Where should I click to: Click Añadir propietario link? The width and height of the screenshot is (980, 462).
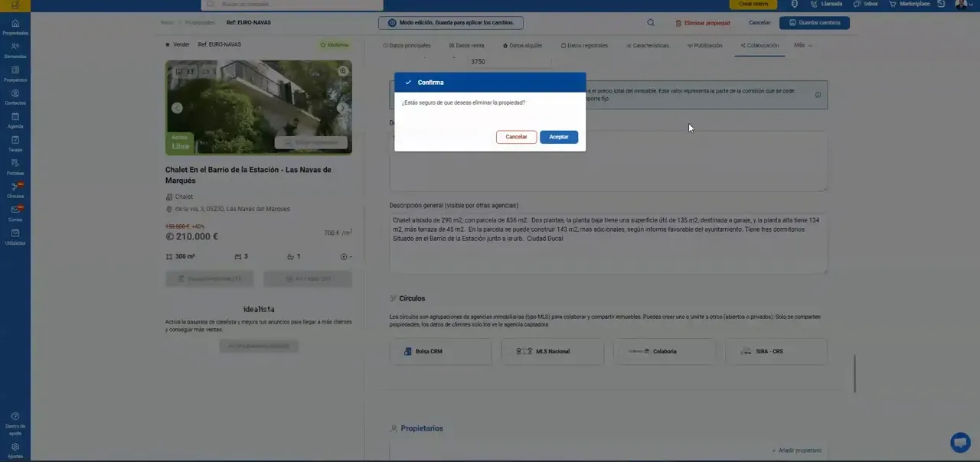796,451
